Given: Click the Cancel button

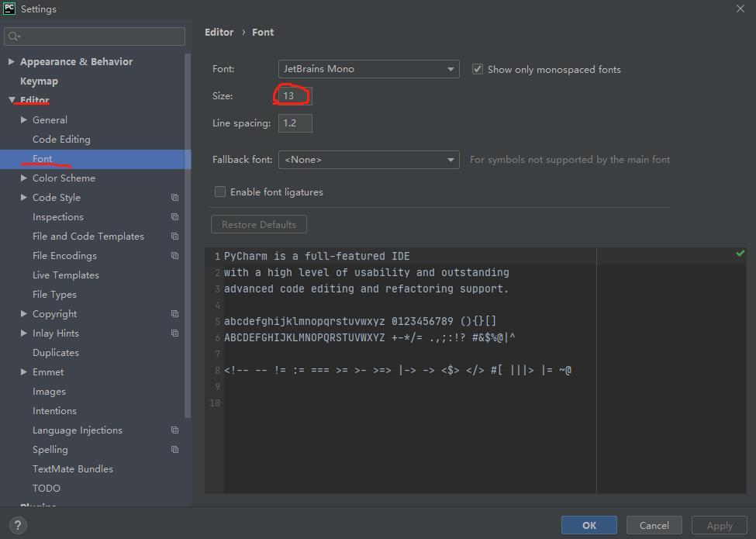Looking at the screenshot, I should (x=654, y=525).
